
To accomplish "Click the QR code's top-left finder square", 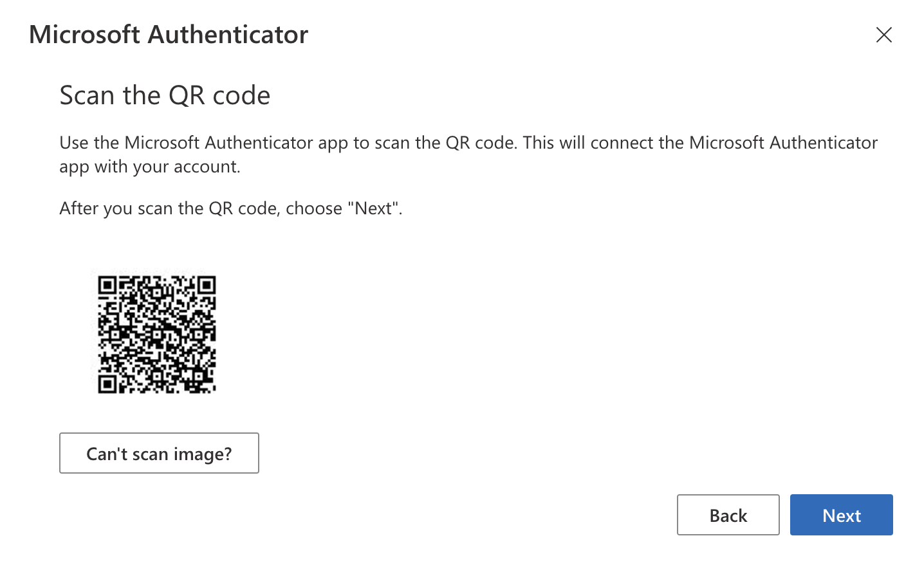I will (107, 285).
